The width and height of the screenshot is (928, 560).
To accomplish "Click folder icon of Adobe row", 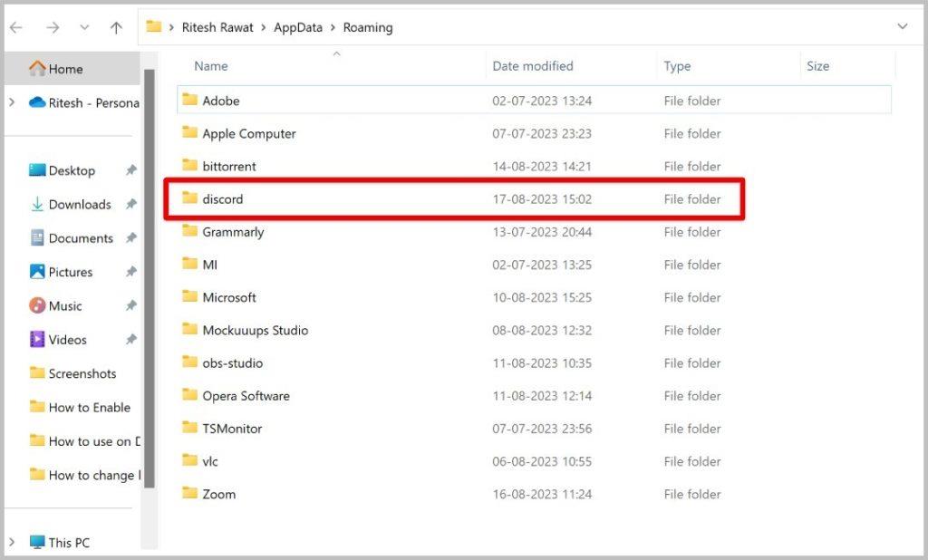I will pyautogui.click(x=189, y=100).
